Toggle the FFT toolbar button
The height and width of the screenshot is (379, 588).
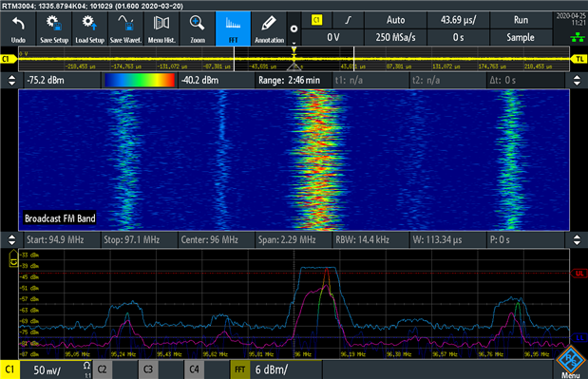coord(234,28)
